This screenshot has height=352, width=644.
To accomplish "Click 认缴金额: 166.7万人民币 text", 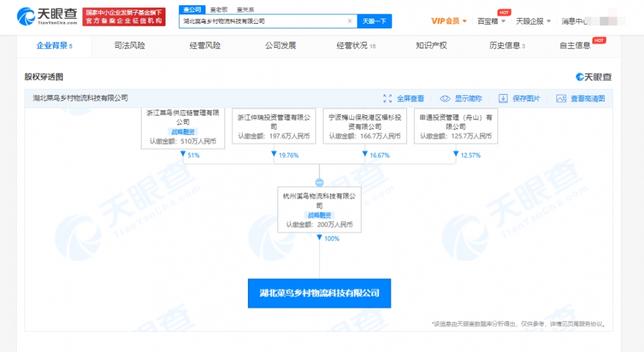I will coord(365,135).
